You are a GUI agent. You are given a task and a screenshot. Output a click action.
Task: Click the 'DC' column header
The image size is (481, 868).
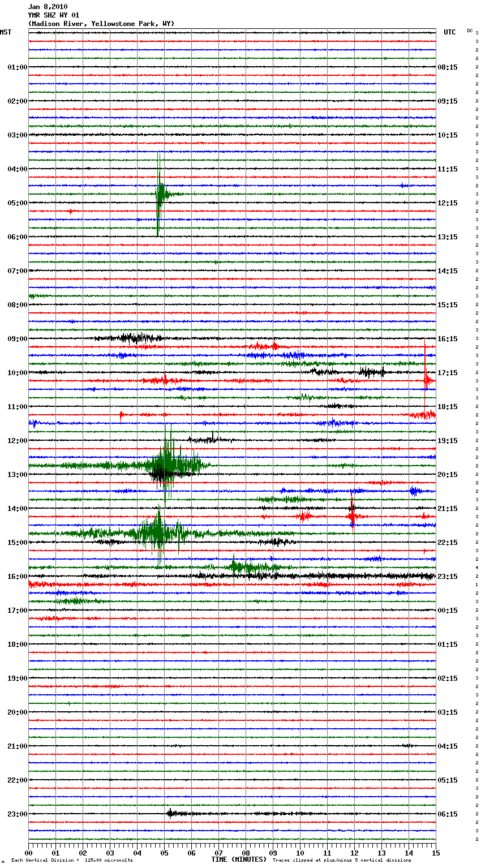click(x=470, y=31)
